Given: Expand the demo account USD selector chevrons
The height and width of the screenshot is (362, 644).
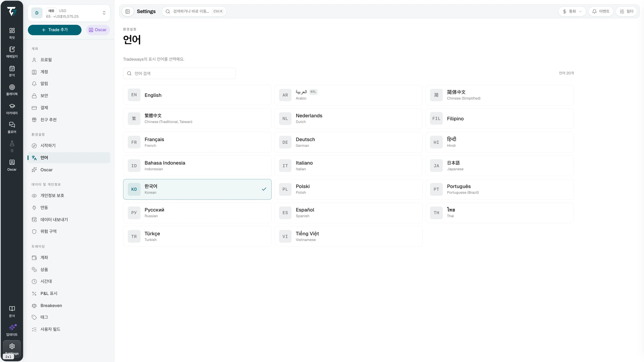Looking at the screenshot, I should pos(104,13).
